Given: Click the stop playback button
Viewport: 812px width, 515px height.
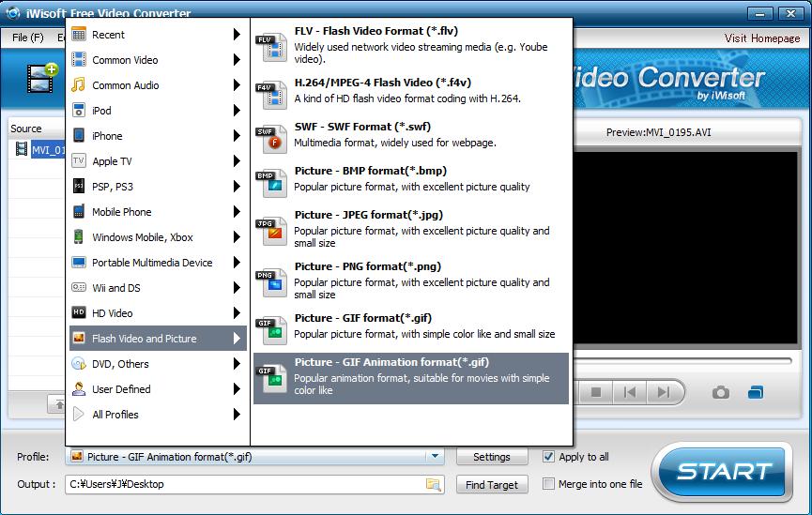Looking at the screenshot, I should pos(595,392).
